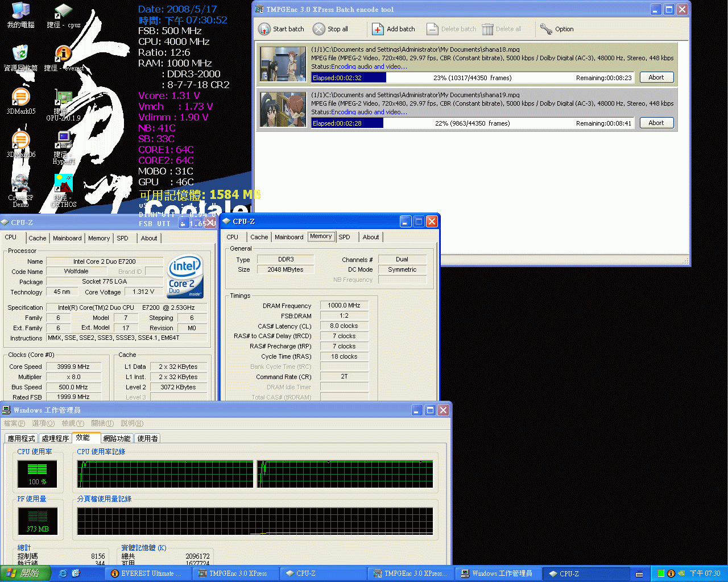
Task: Click shana19.mpg encoding progress bar
Action: click(x=472, y=123)
